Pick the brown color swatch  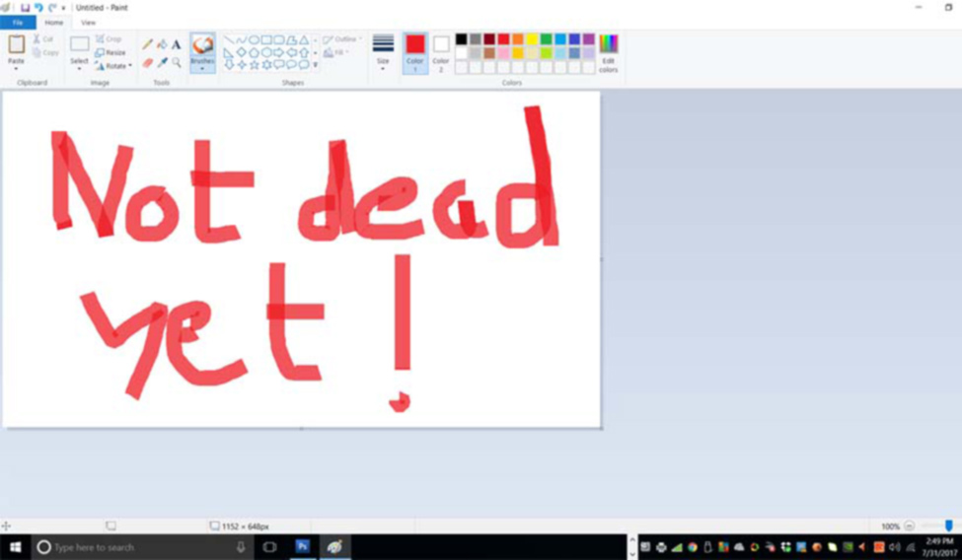tap(489, 53)
